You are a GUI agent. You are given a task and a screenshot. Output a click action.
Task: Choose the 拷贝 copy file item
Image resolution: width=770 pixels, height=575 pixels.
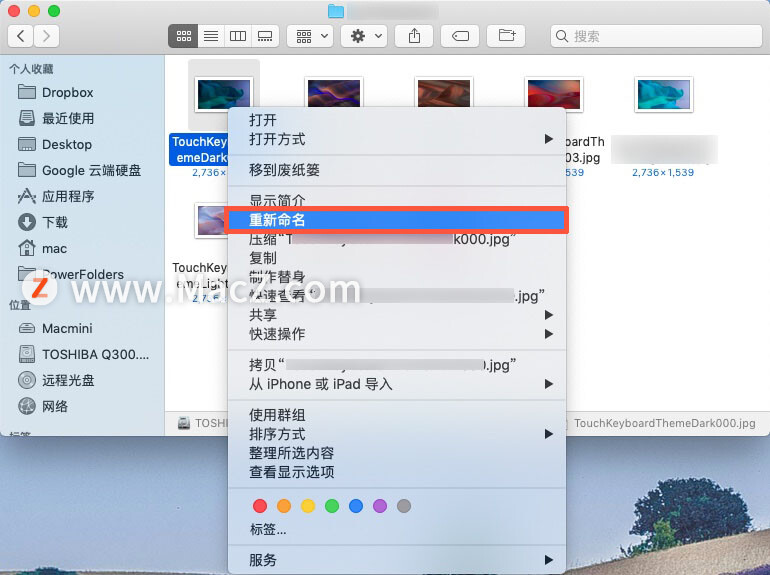397,365
